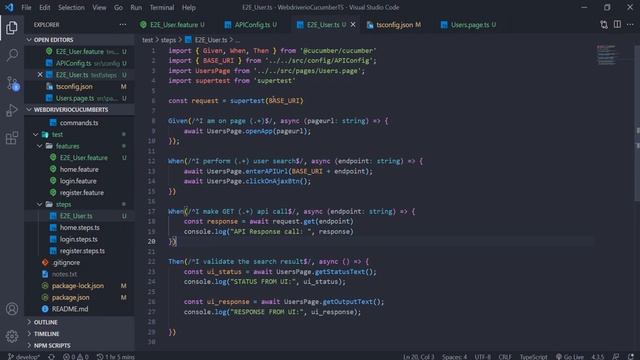640x360 pixels.
Task: Open the Go menu
Action: (x=118, y=7)
